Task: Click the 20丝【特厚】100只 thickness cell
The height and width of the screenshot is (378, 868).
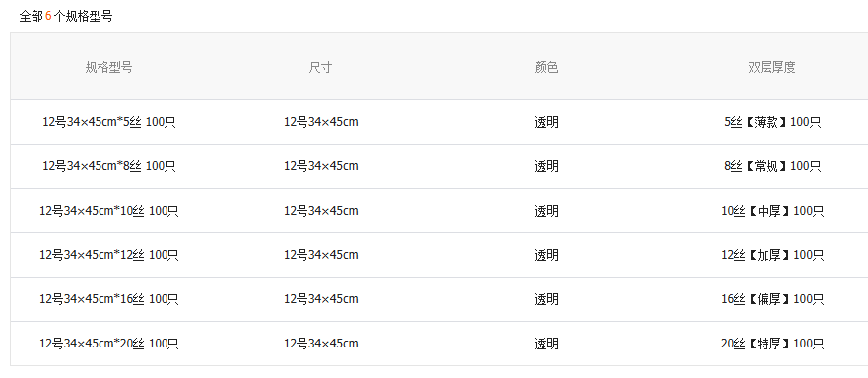Action: pyautogui.click(x=772, y=344)
